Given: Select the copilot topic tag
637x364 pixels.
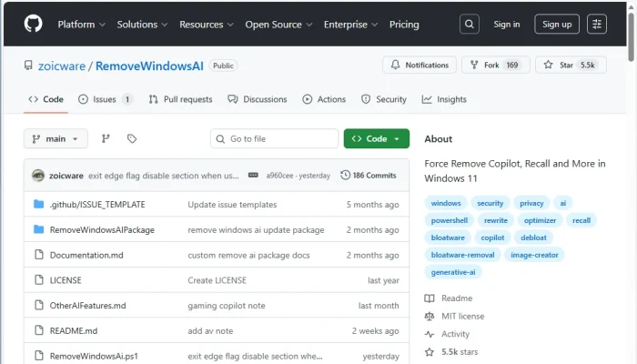Looking at the screenshot, I should point(492,238).
